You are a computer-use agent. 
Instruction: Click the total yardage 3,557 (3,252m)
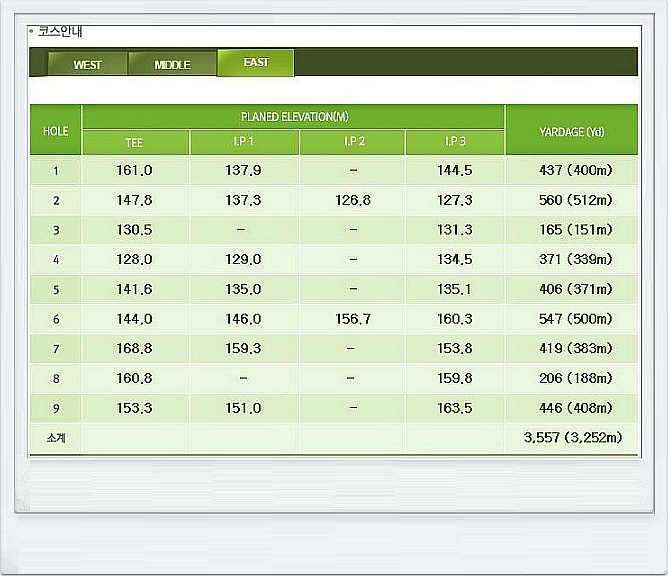[573, 438]
